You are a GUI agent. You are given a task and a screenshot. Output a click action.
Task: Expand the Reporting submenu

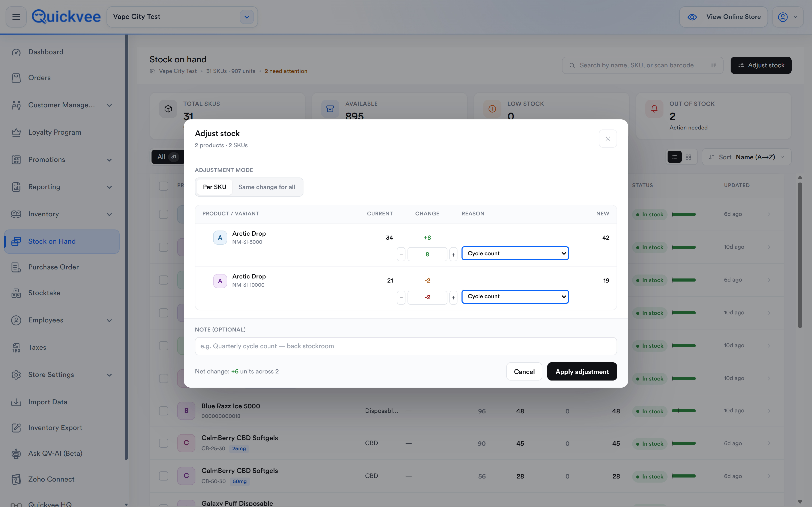(x=109, y=187)
